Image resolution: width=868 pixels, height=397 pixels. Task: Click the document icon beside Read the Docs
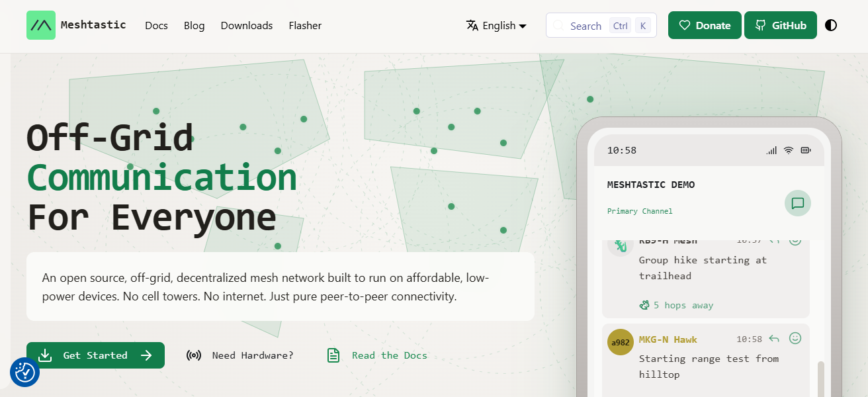[x=333, y=355]
